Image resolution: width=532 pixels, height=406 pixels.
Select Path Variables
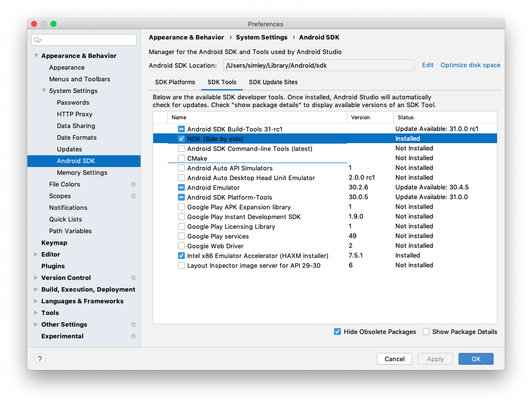tap(70, 231)
